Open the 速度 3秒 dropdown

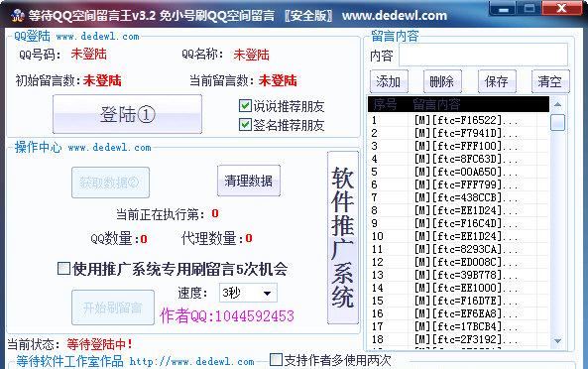[248, 293]
